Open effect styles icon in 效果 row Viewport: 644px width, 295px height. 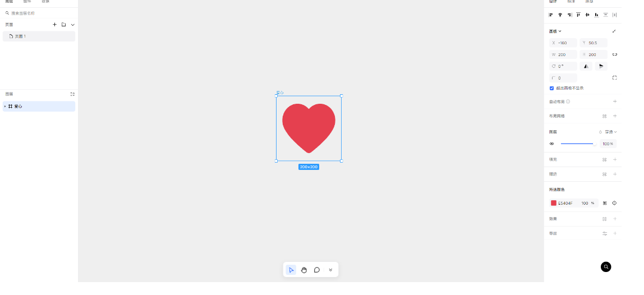coord(605,219)
